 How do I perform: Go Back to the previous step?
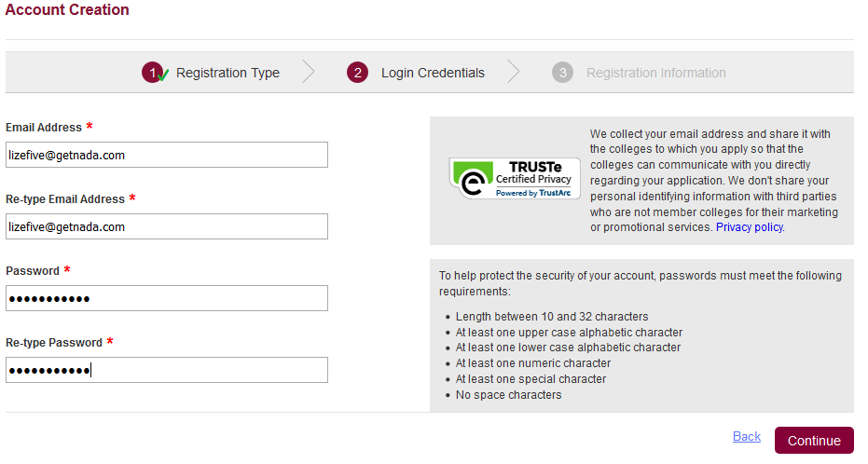pyautogui.click(x=747, y=436)
